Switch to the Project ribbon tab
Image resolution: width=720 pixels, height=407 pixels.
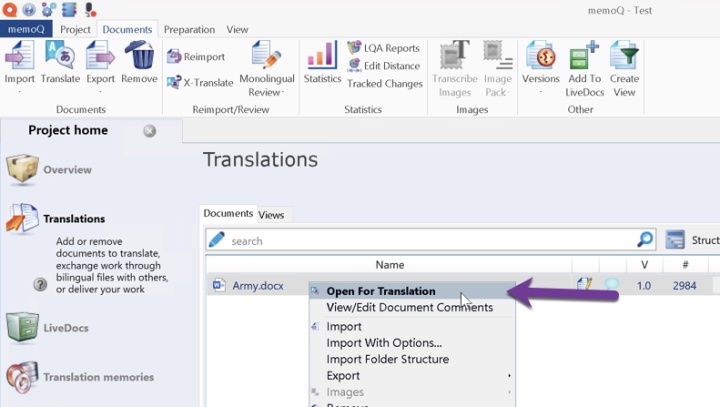coord(75,29)
